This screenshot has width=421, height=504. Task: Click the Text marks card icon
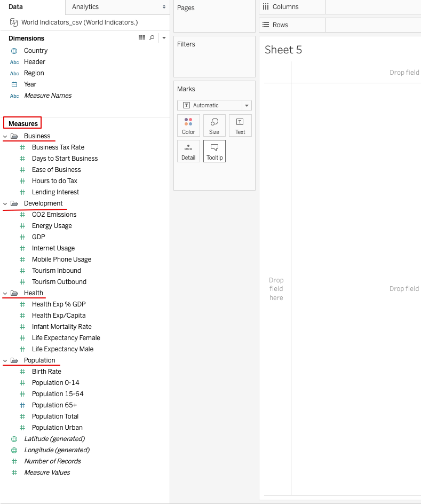[x=240, y=125]
